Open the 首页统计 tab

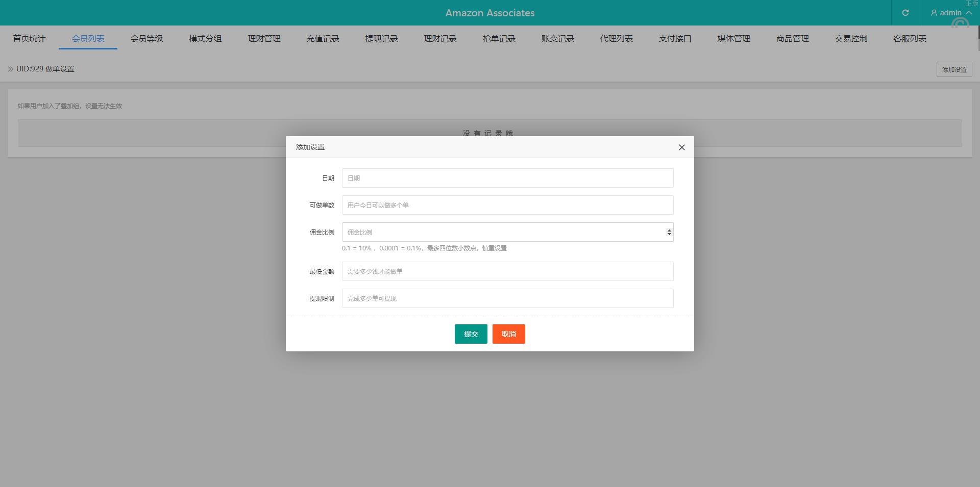tap(29, 39)
